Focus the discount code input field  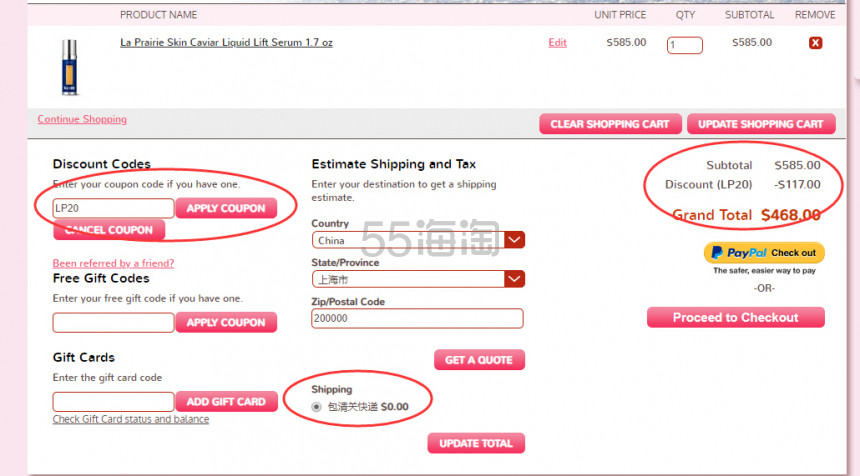coord(113,208)
